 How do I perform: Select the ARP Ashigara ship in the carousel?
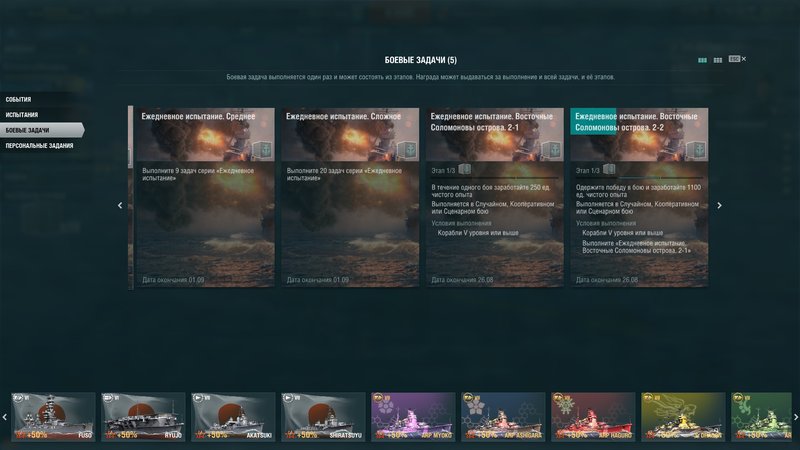[503, 416]
